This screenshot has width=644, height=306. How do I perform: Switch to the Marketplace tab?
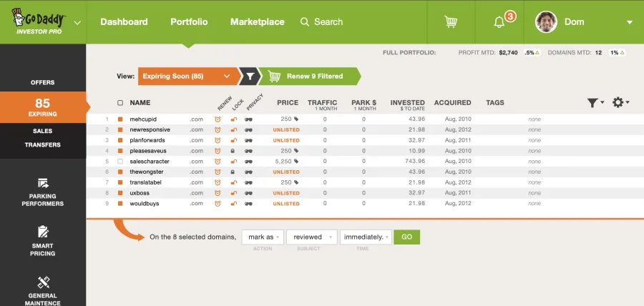[257, 21]
